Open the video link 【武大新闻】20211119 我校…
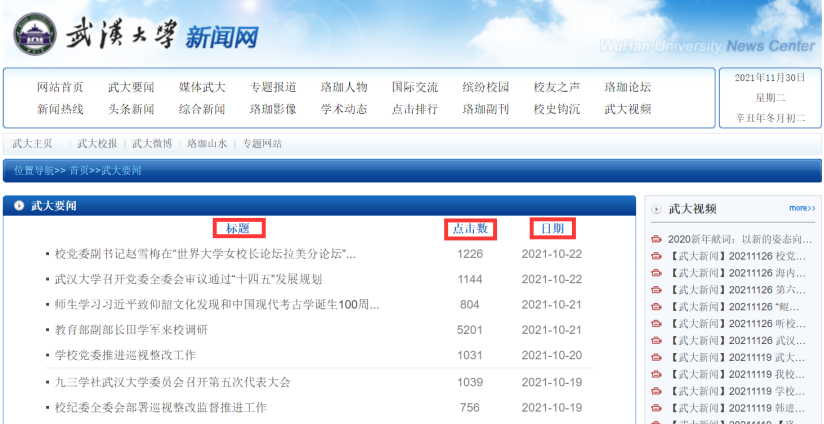 tap(737, 374)
